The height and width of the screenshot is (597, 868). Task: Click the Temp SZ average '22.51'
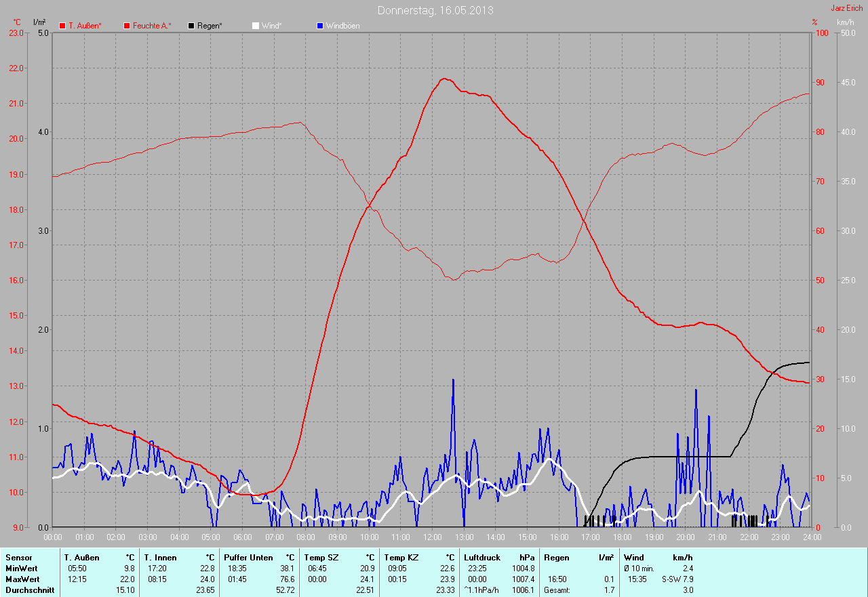click(365, 590)
